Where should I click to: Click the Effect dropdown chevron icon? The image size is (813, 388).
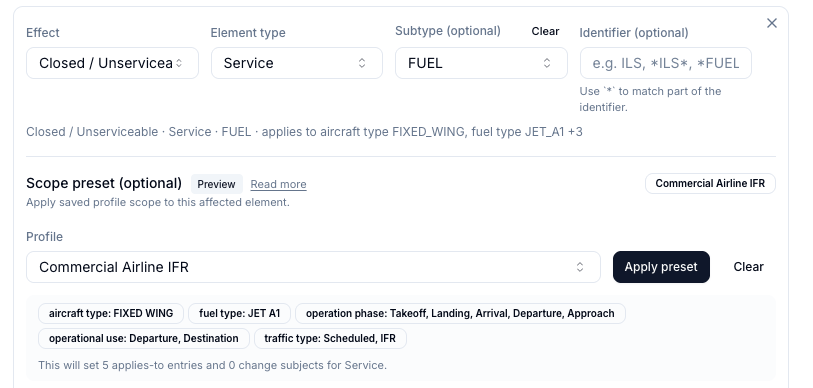(179, 63)
